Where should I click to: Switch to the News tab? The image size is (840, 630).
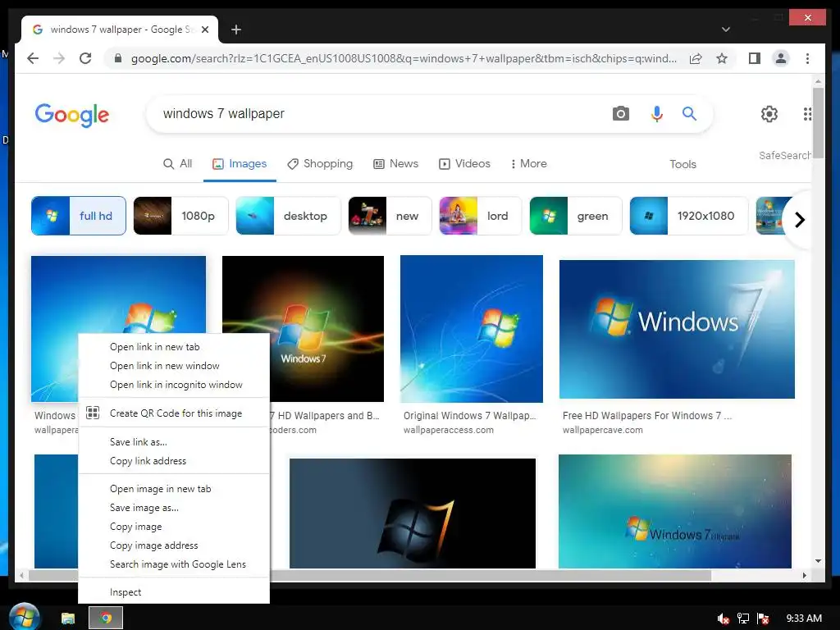[396, 164]
